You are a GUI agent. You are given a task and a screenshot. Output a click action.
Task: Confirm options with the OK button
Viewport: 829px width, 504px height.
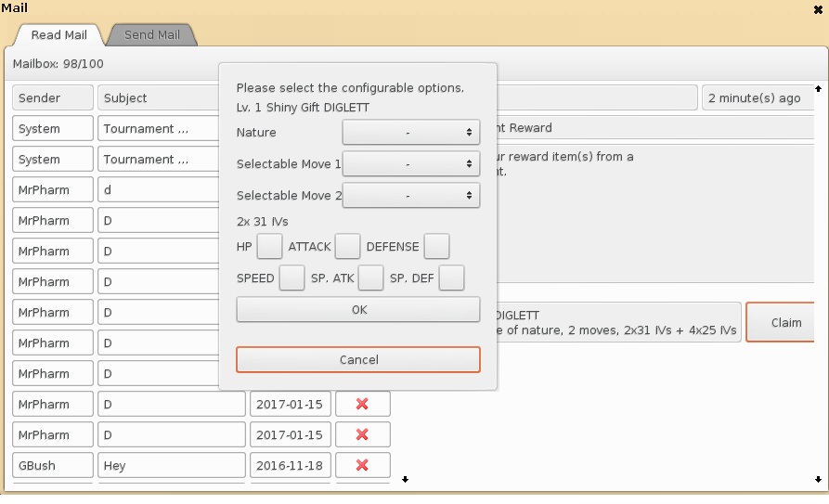pos(358,310)
